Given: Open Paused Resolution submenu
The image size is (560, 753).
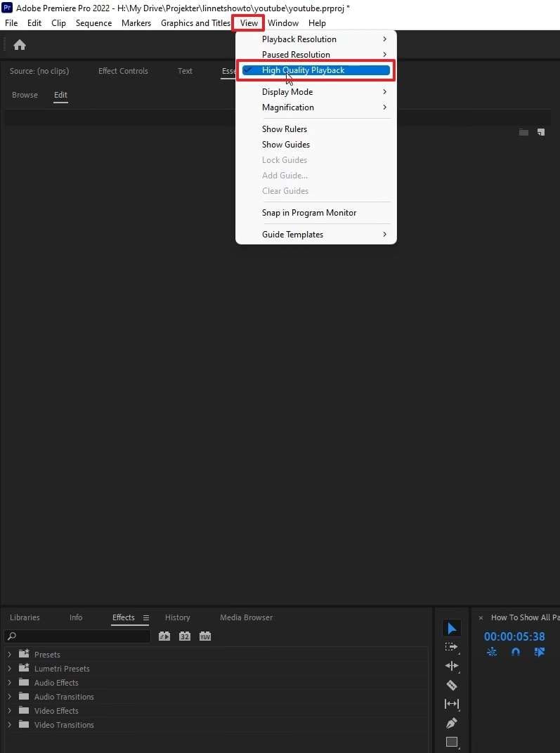Looking at the screenshot, I should 316,55.
